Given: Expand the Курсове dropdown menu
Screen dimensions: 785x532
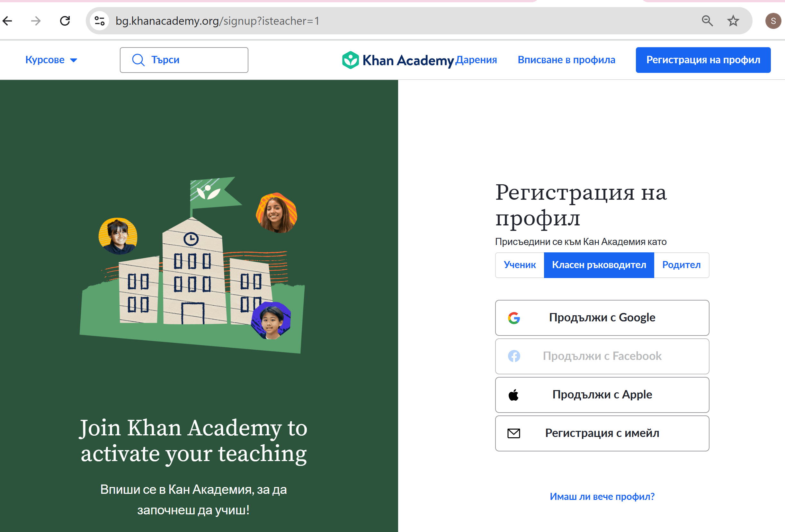Looking at the screenshot, I should pyautogui.click(x=51, y=60).
